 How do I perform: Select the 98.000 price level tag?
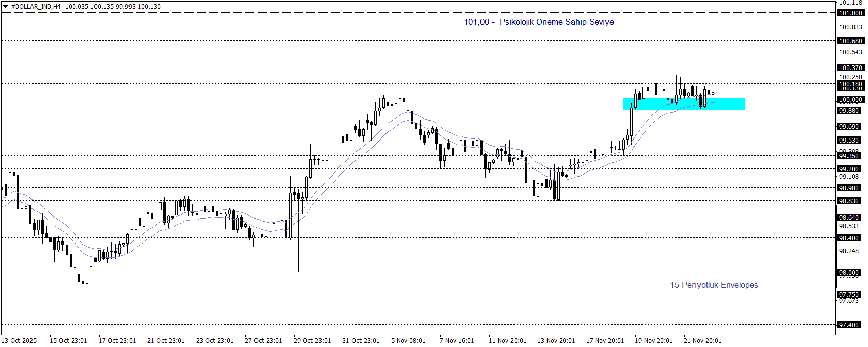click(x=850, y=272)
